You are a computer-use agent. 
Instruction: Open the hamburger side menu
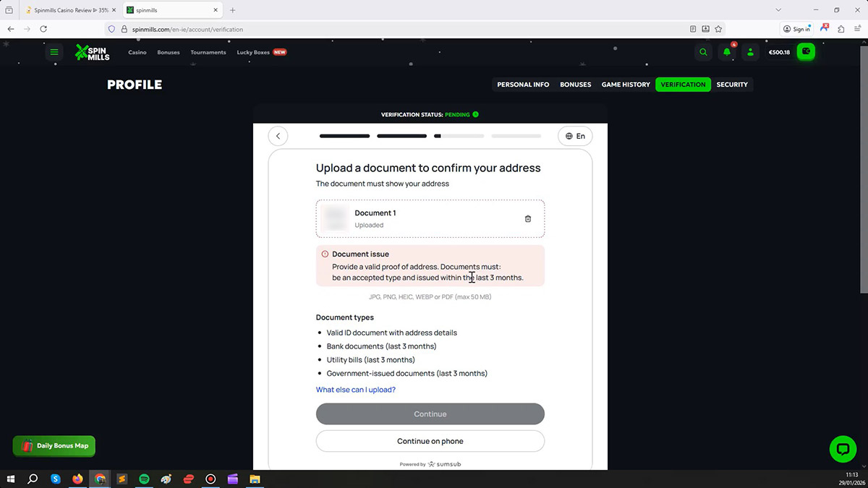coord(54,52)
